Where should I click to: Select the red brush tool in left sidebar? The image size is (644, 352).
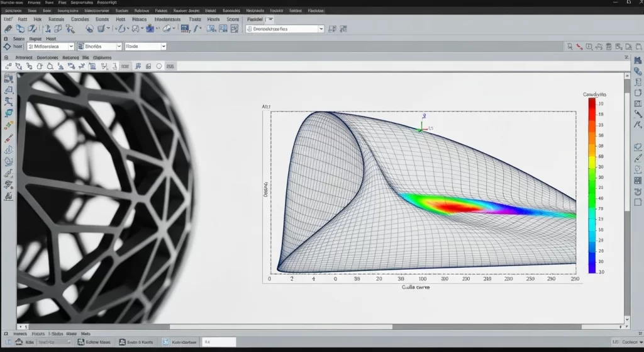[9, 139]
